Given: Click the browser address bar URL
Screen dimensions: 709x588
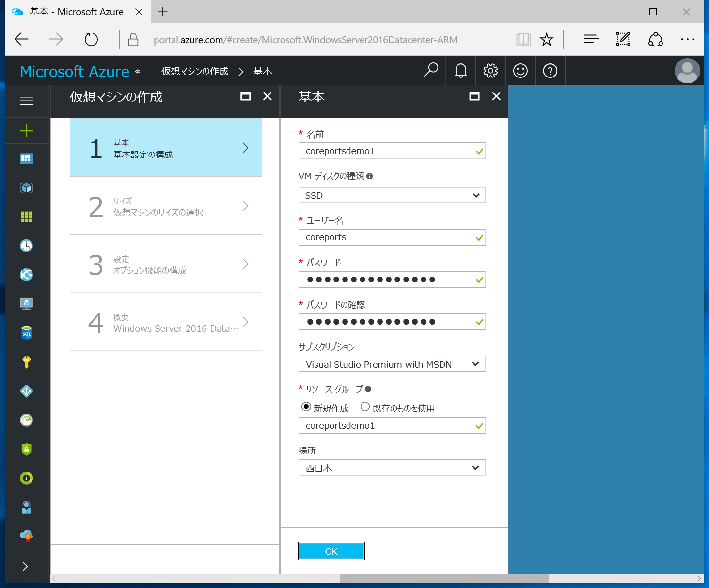Looking at the screenshot, I should click(x=305, y=40).
